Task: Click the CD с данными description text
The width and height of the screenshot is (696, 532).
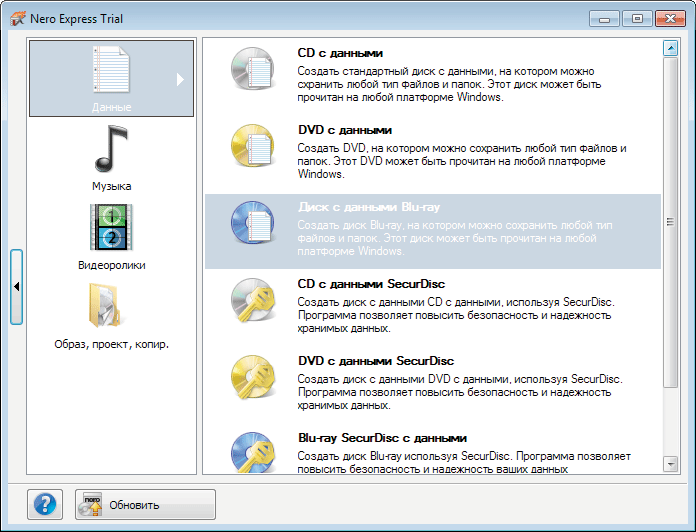Action: (449, 84)
